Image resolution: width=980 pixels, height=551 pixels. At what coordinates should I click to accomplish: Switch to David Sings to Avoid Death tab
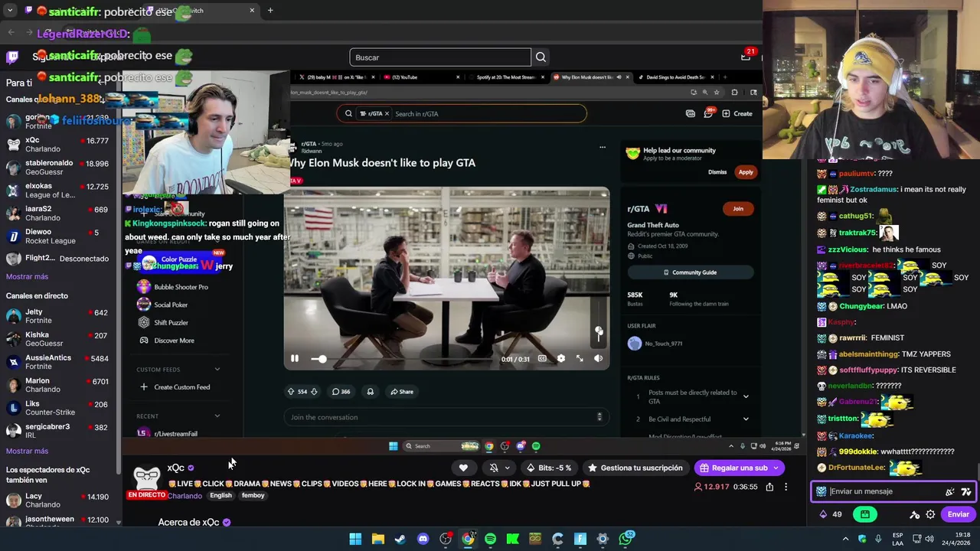pos(675,77)
